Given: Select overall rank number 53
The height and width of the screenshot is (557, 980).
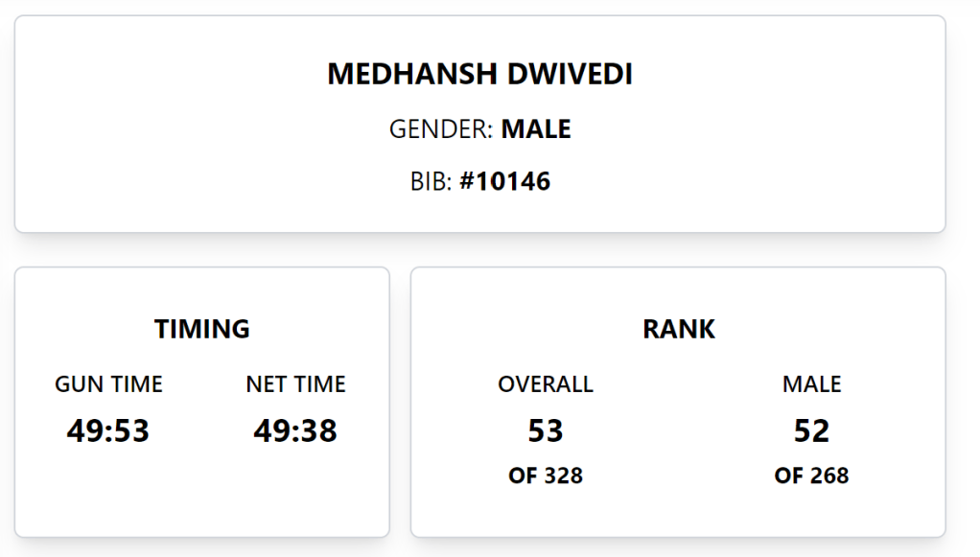Looking at the screenshot, I should (x=546, y=431).
